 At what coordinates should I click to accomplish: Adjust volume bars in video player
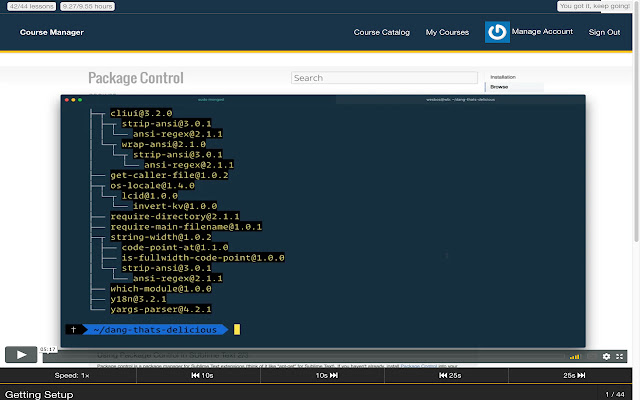pyautogui.click(x=575, y=357)
